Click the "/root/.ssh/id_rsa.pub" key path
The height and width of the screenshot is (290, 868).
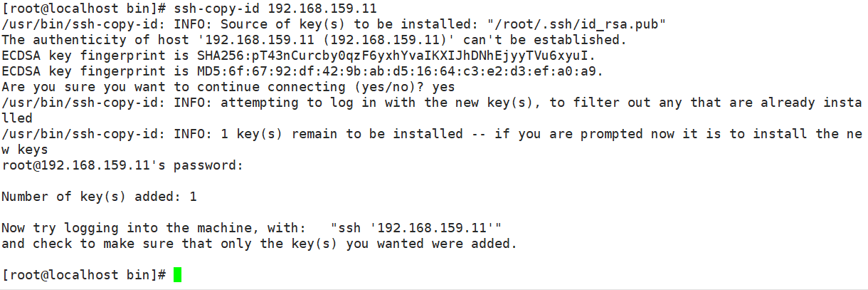click(x=576, y=24)
